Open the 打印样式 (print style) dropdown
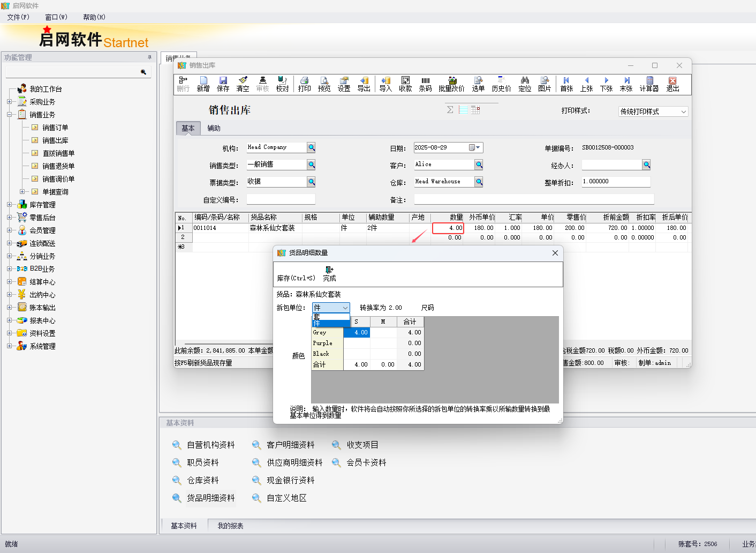Image resolution: width=756 pixels, height=553 pixels. click(683, 111)
